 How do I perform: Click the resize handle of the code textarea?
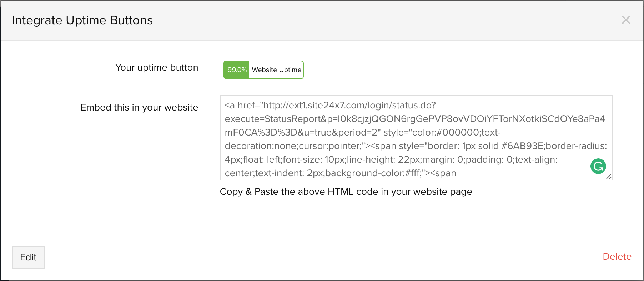click(x=609, y=177)
